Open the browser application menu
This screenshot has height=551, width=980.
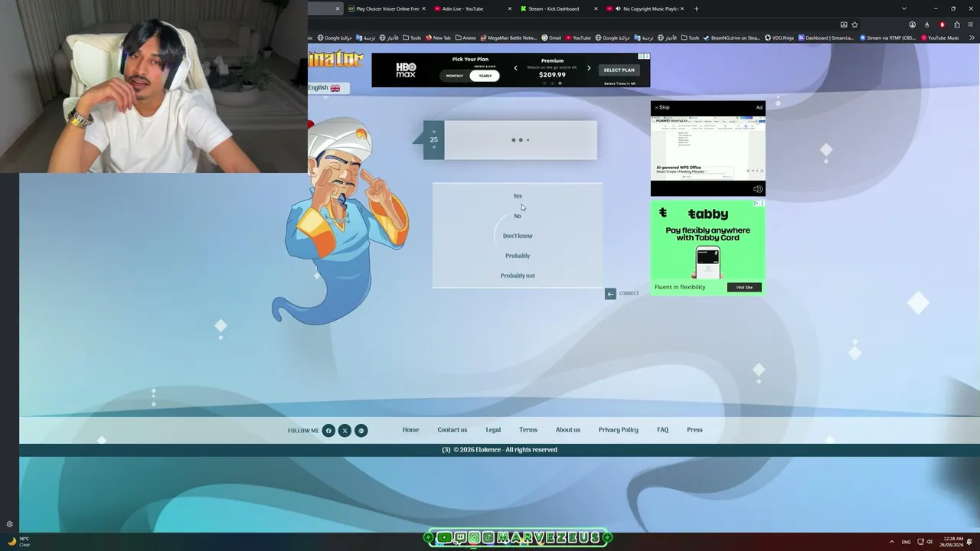click(x=972, y=24)
